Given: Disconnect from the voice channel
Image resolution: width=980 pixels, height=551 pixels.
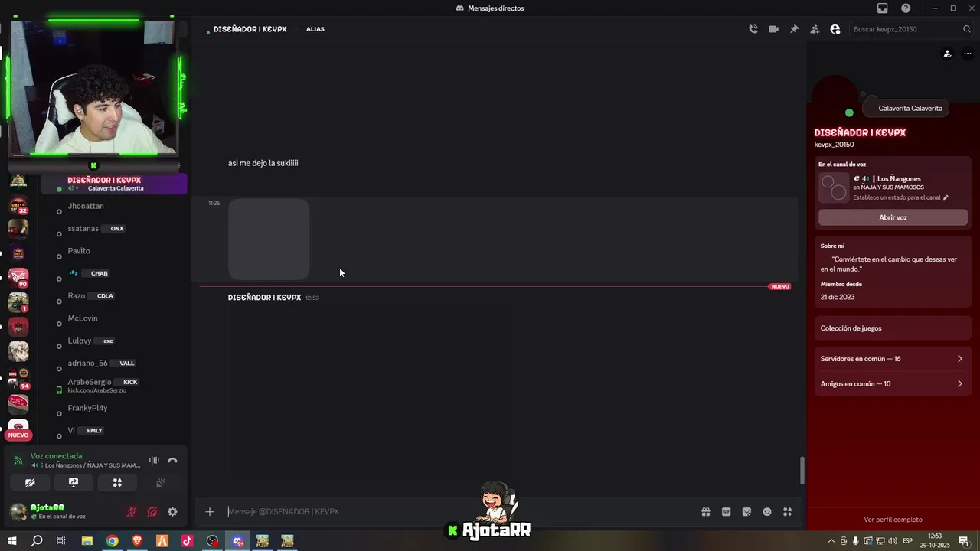Looking at the screenshot, I should point(172,461).
